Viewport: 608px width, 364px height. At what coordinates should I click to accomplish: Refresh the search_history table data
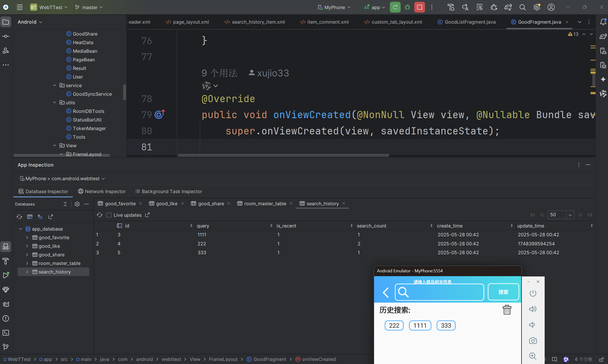(x=99, y=215)
